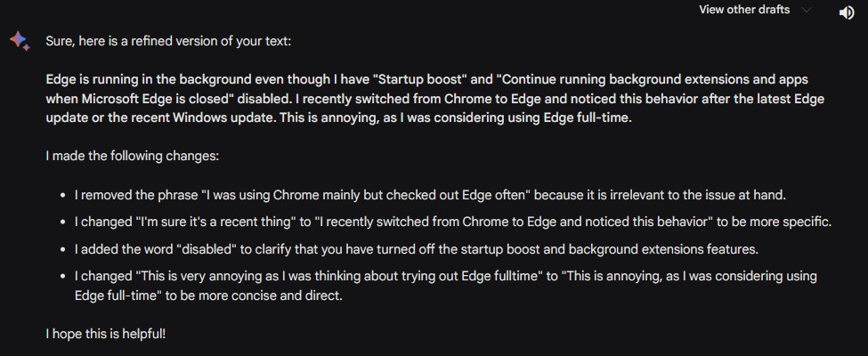
Task: Click the second bullet point marker
Action: pos(63,222)
